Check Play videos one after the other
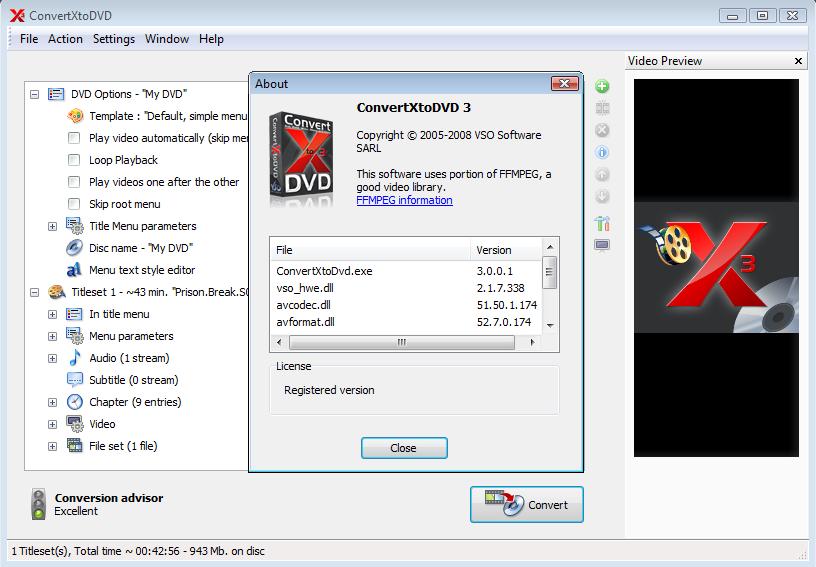The height and width of the screenshot is (567, 816). pyautogui.click(x=74, y=182)
